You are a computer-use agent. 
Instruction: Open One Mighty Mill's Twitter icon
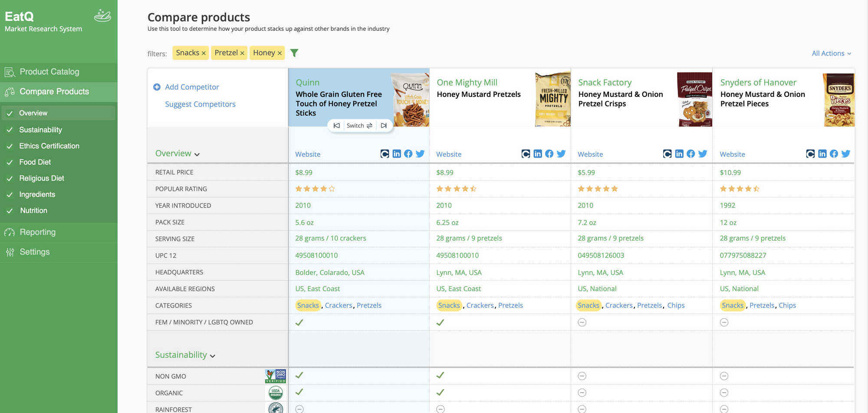561,154
